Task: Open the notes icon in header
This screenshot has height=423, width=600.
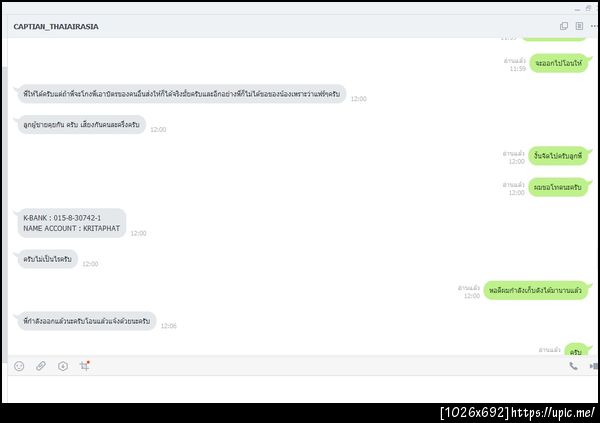Action: pyautogui.click(x=579, y=26)
